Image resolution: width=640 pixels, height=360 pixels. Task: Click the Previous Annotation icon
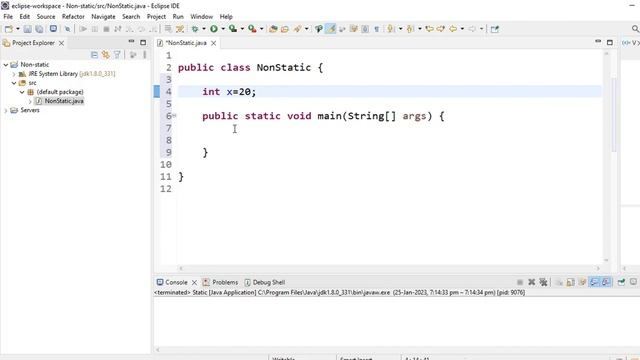[410, 29]
